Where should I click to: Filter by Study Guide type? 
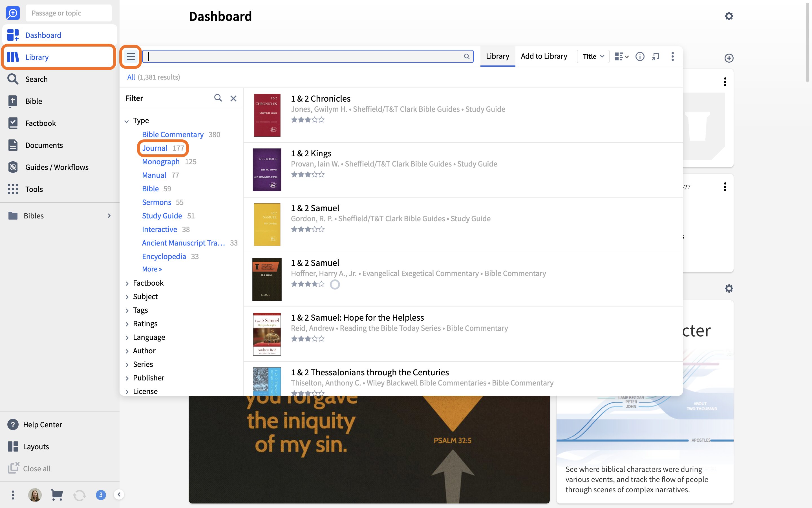[x=162, y=216]
